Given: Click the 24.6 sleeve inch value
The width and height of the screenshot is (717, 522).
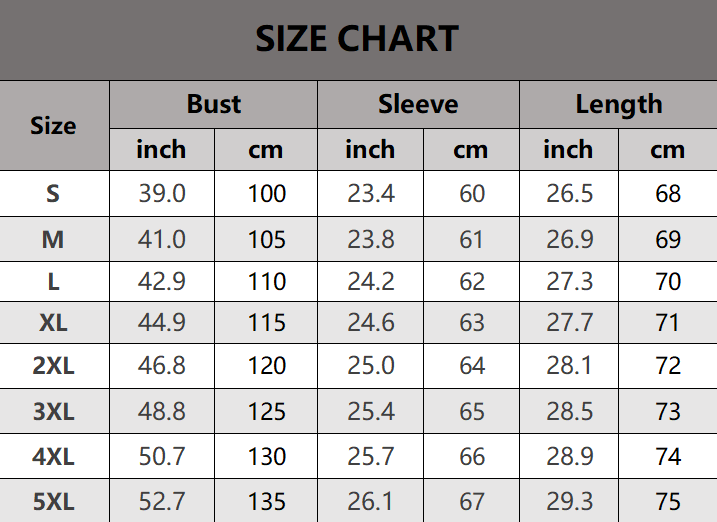Looking at the screenshot, I should point(370,323).
